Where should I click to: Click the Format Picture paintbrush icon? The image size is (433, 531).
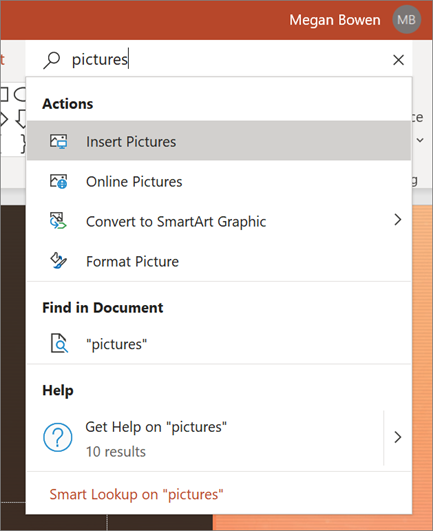click(58, 261)
